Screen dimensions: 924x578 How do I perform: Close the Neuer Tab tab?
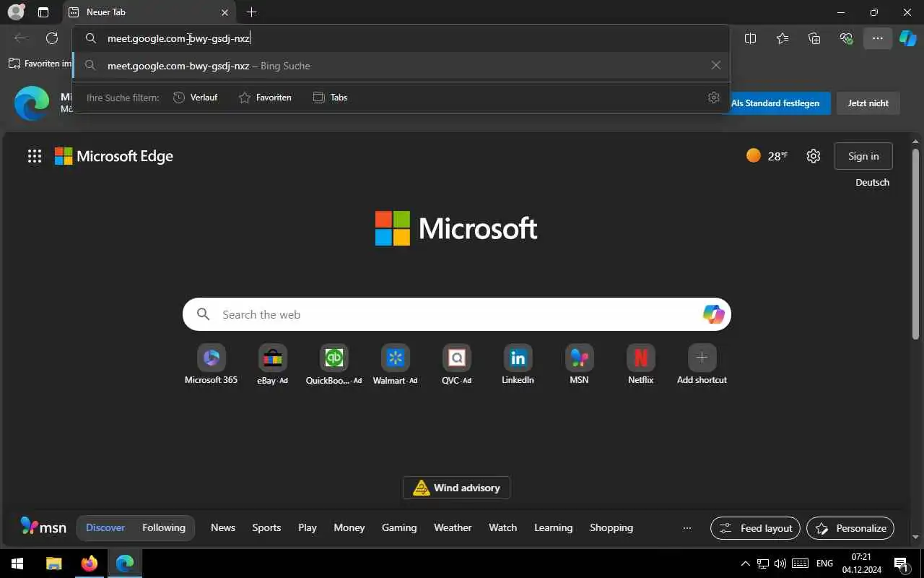[225, 12]
